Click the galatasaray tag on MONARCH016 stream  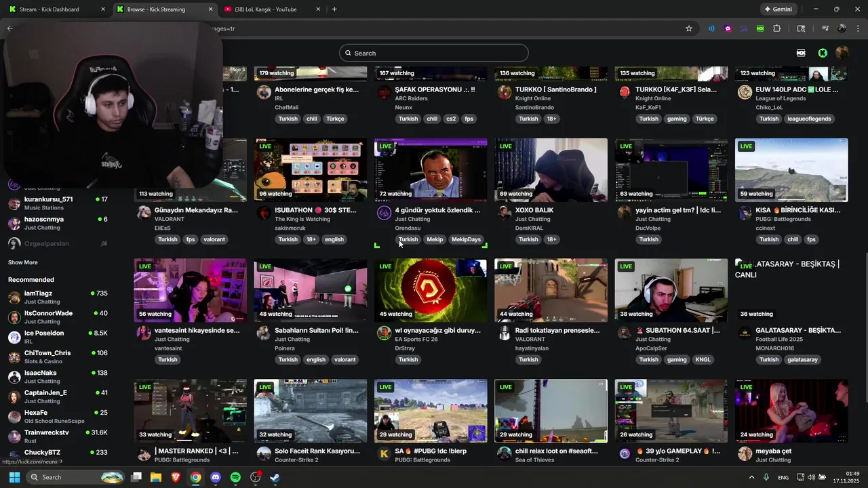802,360
